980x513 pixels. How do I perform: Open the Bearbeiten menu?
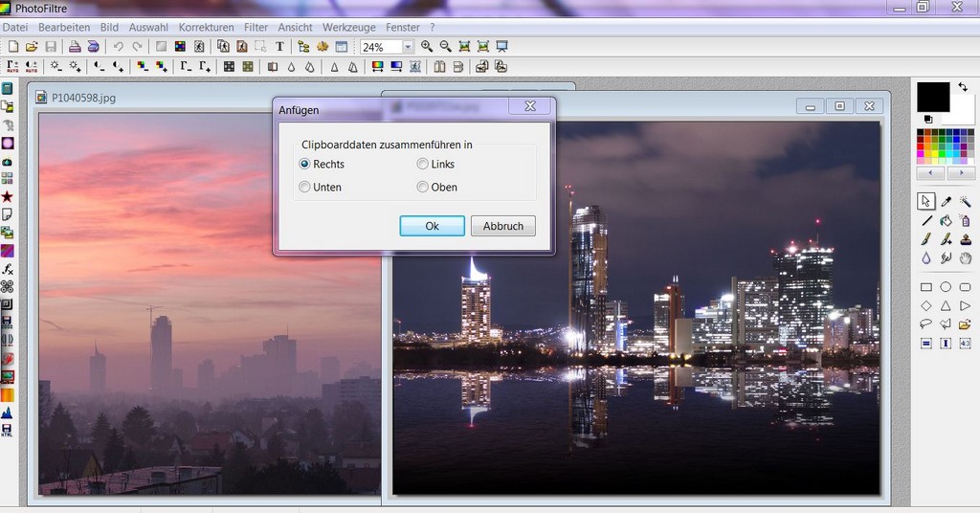click(x=64, y=28)
